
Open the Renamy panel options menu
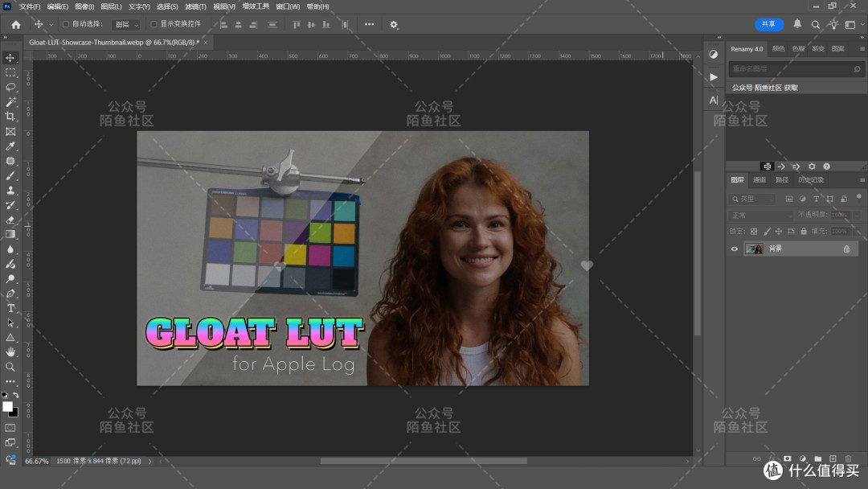click(862, 49)
